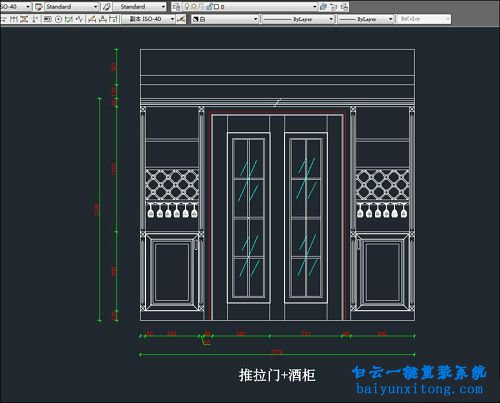
Task: Click the dimension edit tool
Action: (x=92, y=19)
